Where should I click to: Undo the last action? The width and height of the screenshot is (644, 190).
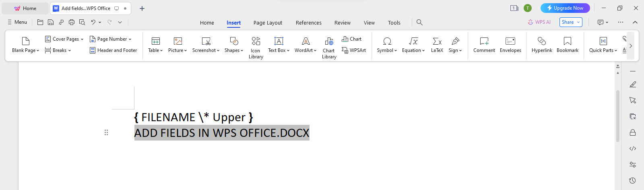[93, 22]
